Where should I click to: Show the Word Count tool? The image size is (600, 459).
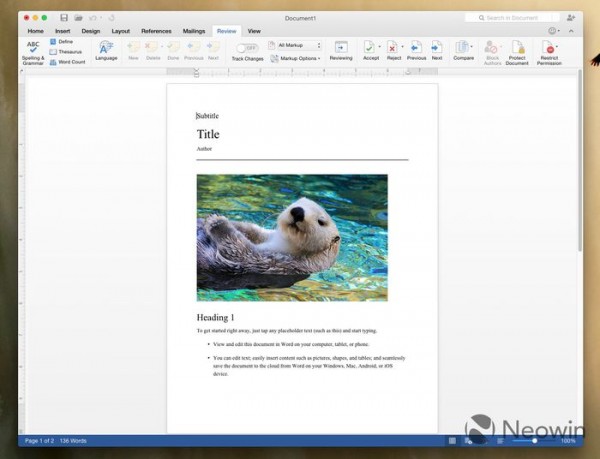[67, 62]
